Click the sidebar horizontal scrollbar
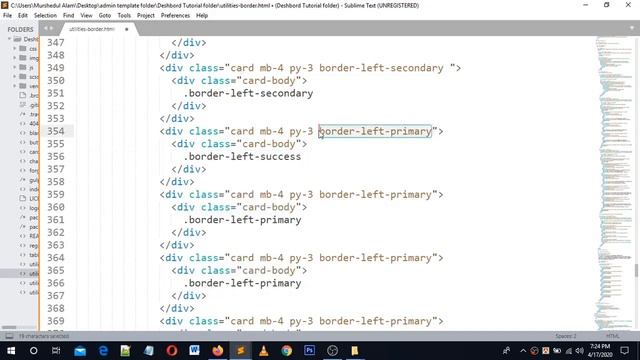This screenshot has height=360, width=640. coord(9,327)
